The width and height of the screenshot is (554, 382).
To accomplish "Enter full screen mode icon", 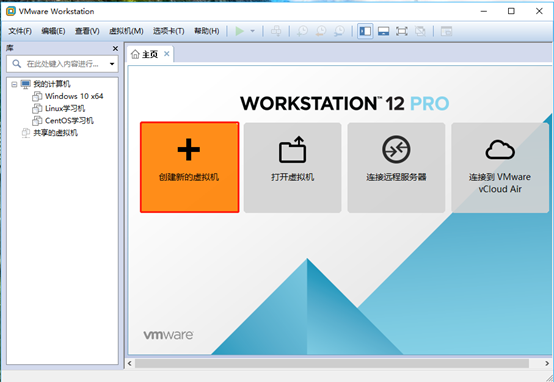I will (402, 31).
